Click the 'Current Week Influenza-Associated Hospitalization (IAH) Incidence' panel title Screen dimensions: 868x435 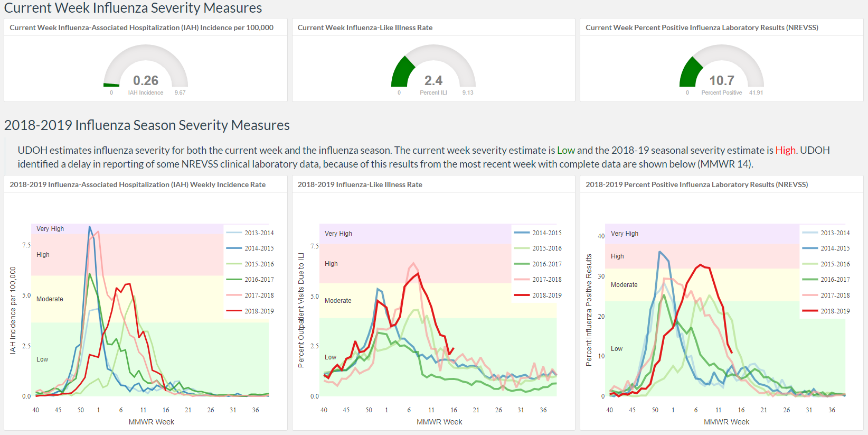tap(141, 27)
